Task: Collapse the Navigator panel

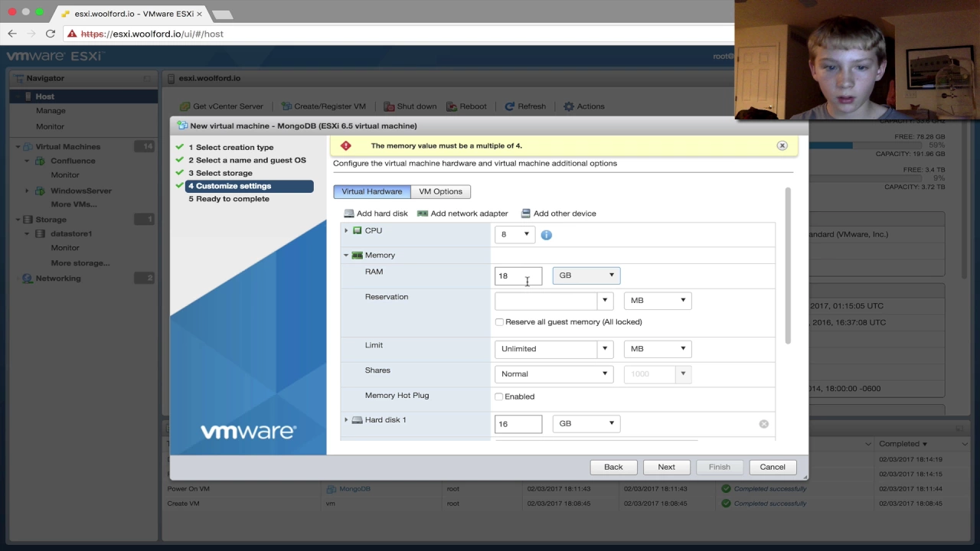Action: point(146,78)
